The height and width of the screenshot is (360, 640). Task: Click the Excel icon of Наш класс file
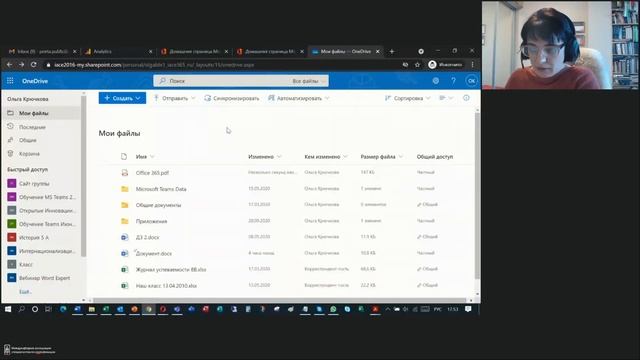coord(124,286)
